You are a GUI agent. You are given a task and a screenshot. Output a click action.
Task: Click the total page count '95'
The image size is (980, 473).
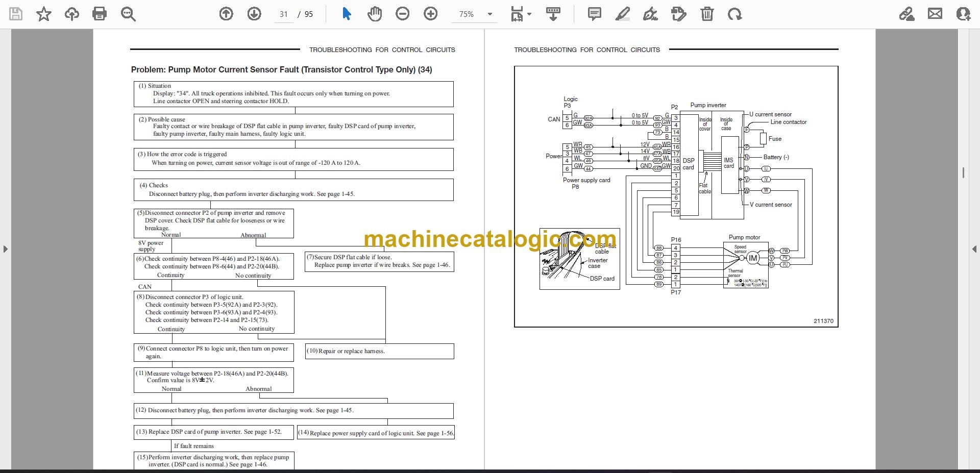tap(309, 14)
